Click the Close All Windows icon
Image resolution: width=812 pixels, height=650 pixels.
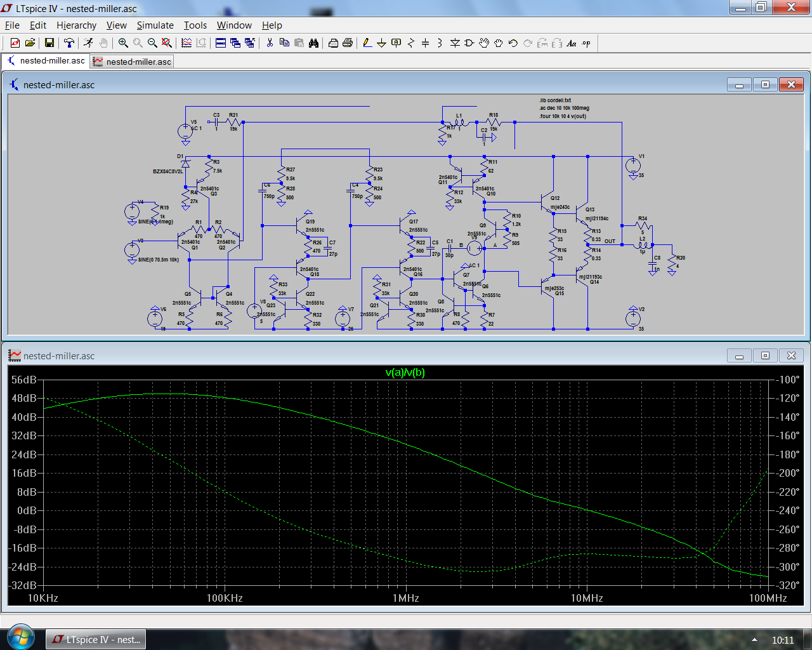[250, 43]
